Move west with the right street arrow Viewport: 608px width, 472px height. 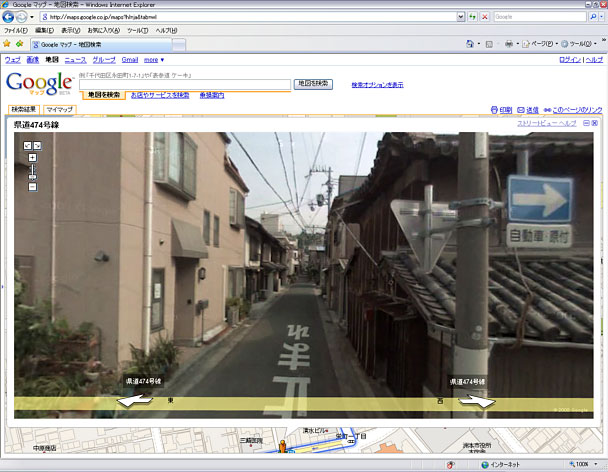point(477,401)
